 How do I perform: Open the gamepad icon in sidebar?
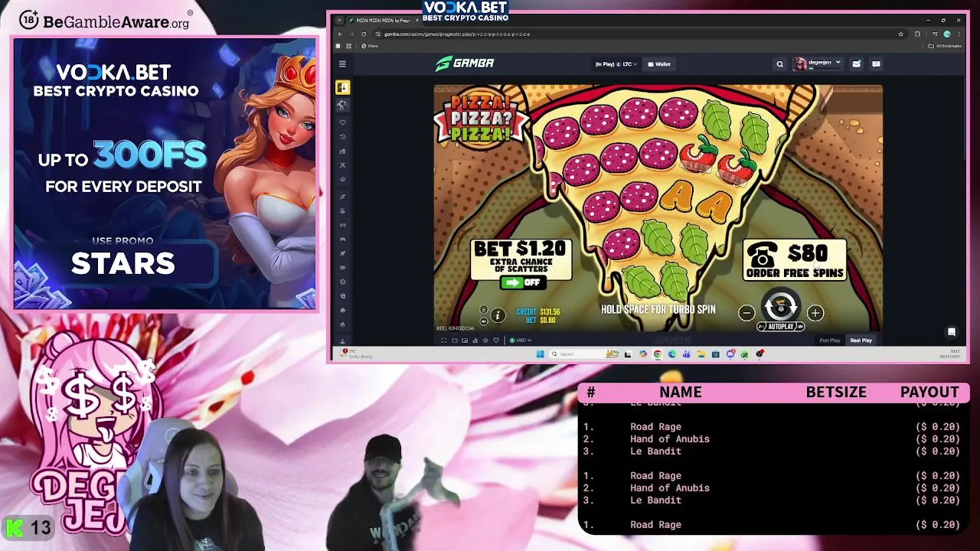(342, 239)
